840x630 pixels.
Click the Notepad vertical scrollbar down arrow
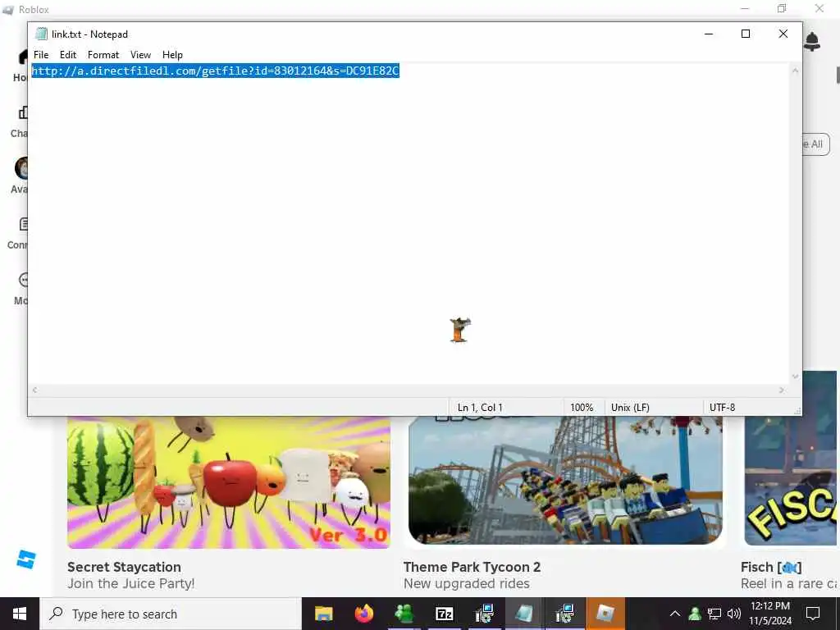[795, 377]
